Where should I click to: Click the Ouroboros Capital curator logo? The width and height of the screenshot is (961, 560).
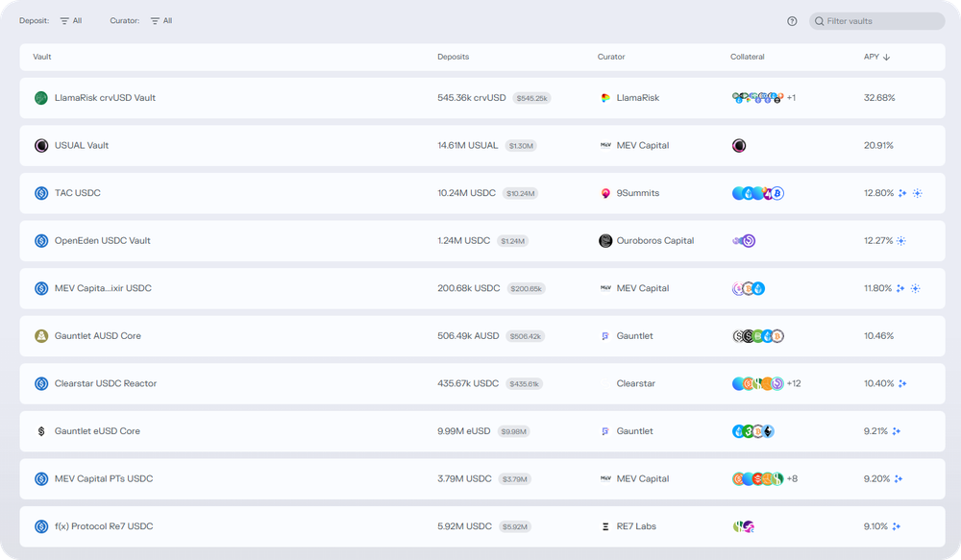coord(605,241)
